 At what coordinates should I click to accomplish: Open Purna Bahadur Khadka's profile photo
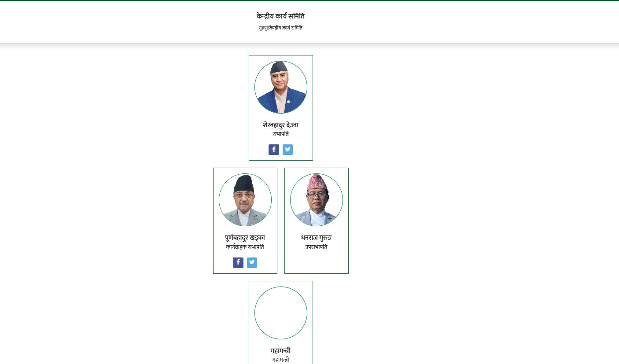coord(245,199)
